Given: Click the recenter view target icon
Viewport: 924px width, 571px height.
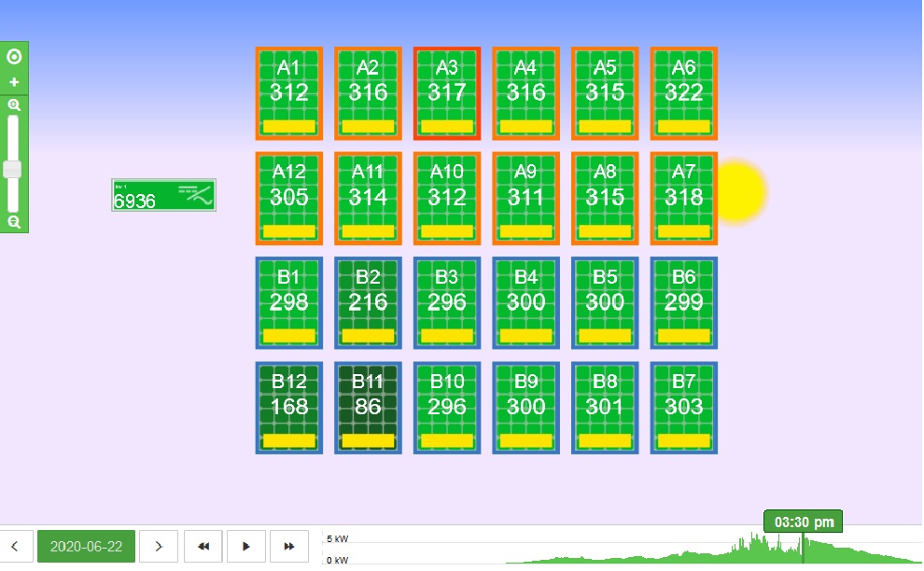Looking at the screenshot, I should pos(14,57).
